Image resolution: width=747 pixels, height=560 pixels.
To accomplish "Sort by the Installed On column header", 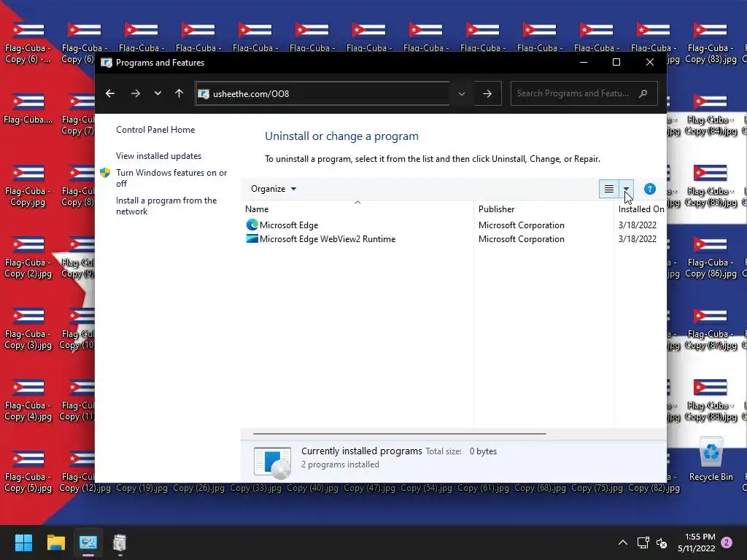I will tap(640, 209).
